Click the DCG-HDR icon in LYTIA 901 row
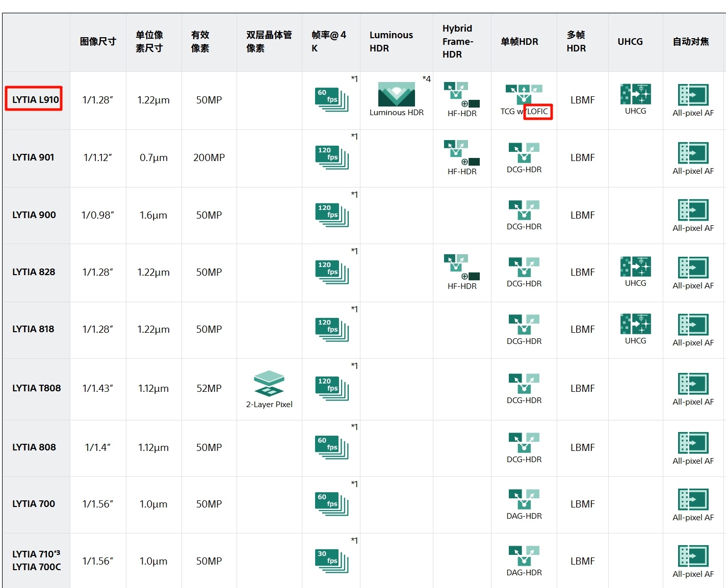726x588 pixels. point(524,153)
